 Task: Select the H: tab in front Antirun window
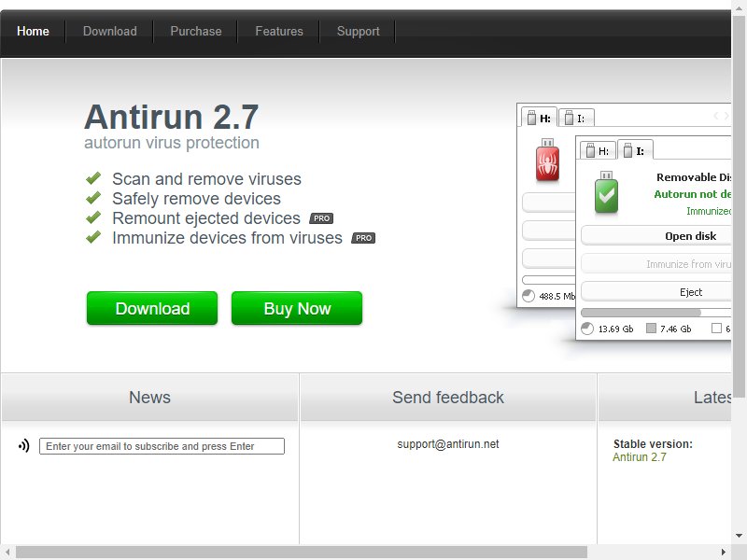coord(598,151)
